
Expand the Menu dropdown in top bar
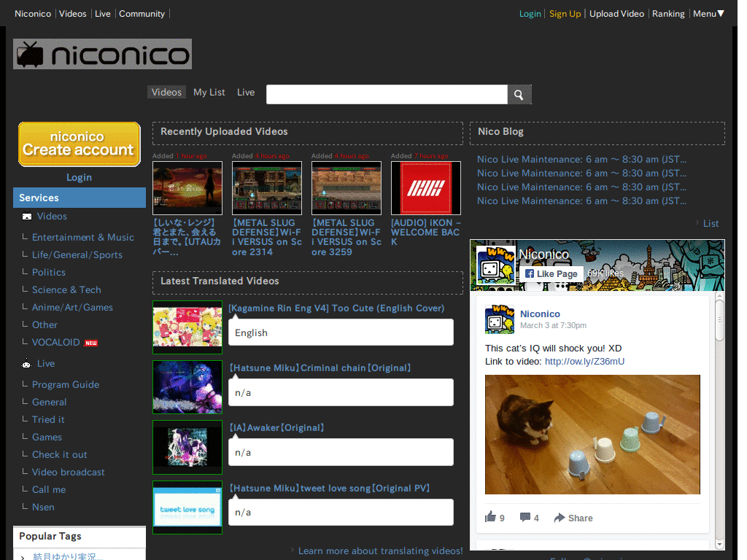(708, 14)
